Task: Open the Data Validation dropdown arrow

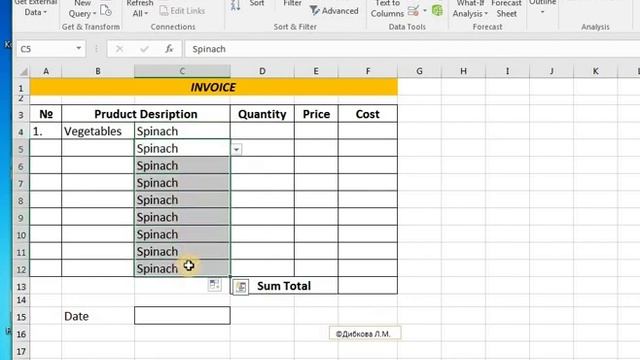Action: (x=425, y=11)
